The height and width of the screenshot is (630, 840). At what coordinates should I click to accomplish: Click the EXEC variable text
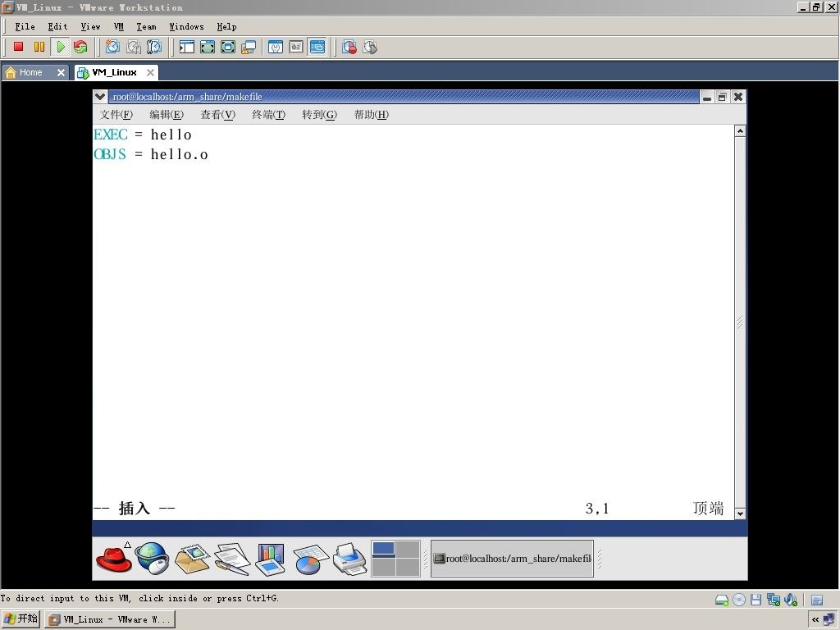pos(111,135)
